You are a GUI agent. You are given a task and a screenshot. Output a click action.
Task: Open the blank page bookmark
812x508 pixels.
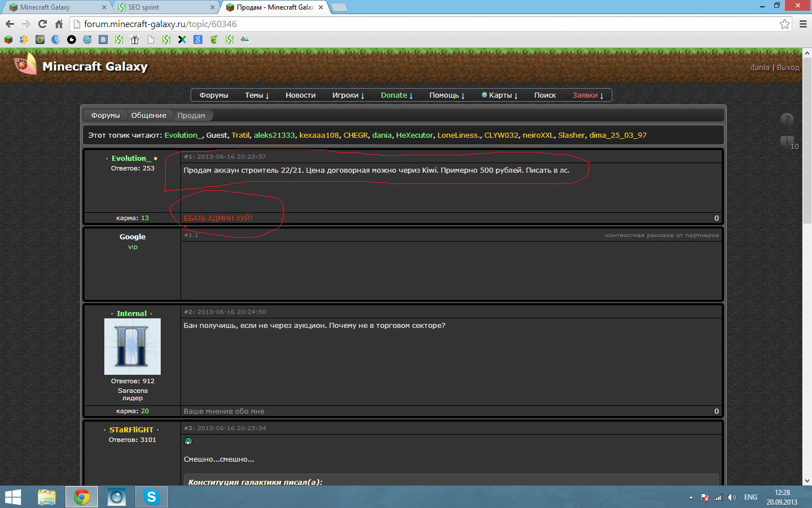[151, 40]
